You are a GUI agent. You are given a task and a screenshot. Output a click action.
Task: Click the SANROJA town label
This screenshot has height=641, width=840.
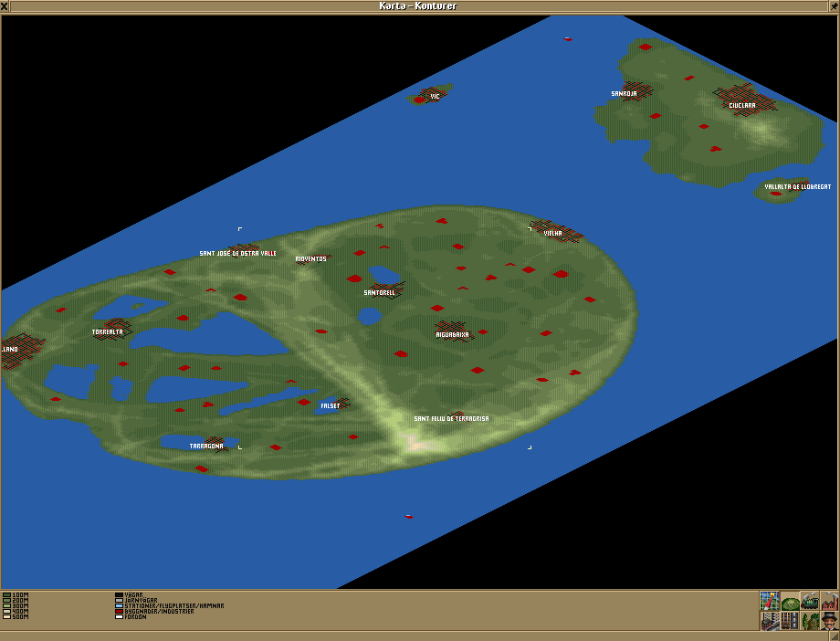(625, 94)
